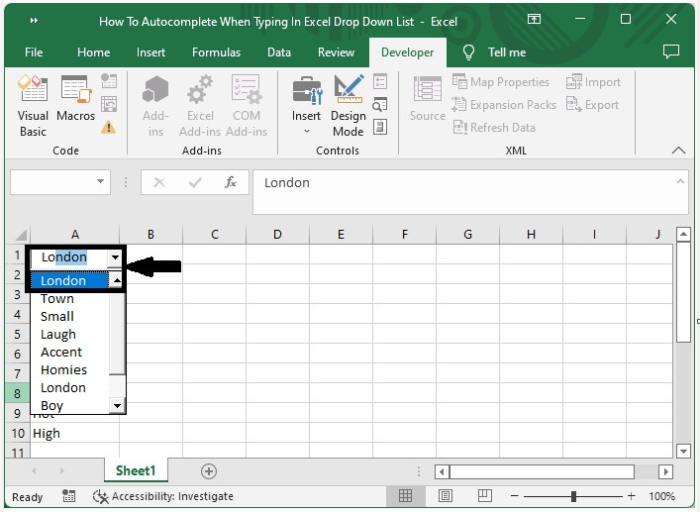The width and height of the screenshot is (700, 512).
Task: Select column D header
Action: (277, 234)
